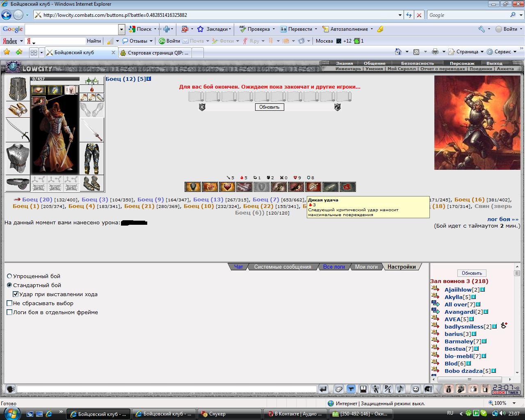
Task: Expand the Проверка dropdown arrow
Action: point(273,29)
